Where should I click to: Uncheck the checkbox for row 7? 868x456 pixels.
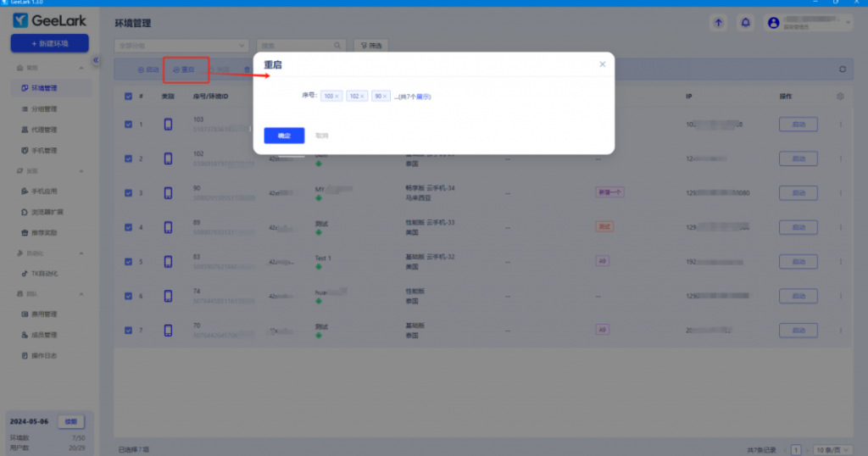129,331
